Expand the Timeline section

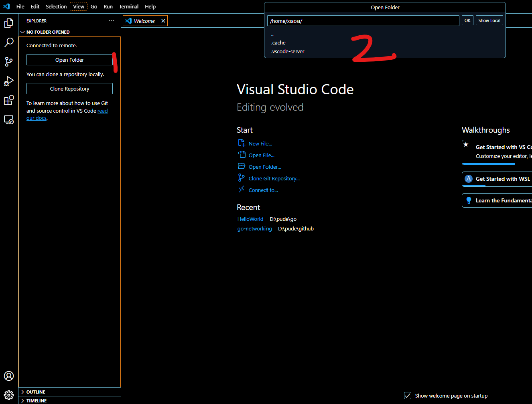coord(36,401)
